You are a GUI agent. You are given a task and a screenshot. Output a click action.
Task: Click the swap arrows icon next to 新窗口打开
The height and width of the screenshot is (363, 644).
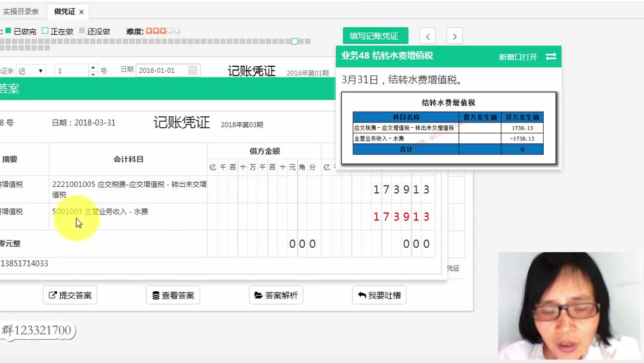550,57
